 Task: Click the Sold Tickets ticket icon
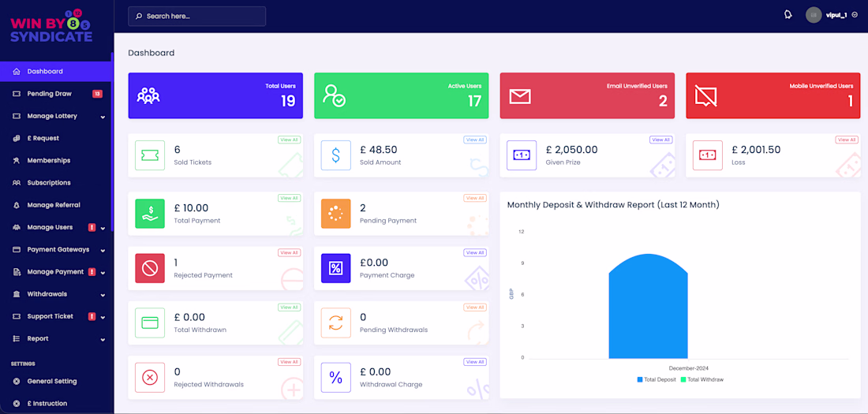149,155
